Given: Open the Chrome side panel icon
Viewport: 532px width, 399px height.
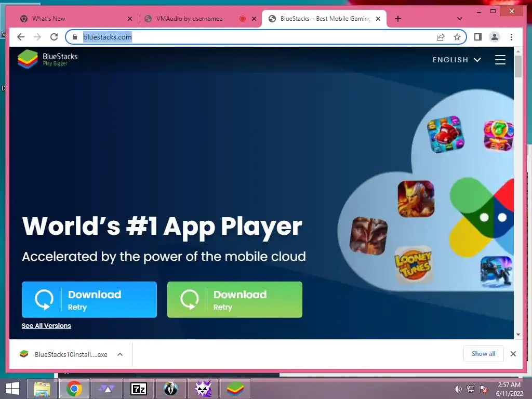Looking at the screenshot, I should point(478,37).
